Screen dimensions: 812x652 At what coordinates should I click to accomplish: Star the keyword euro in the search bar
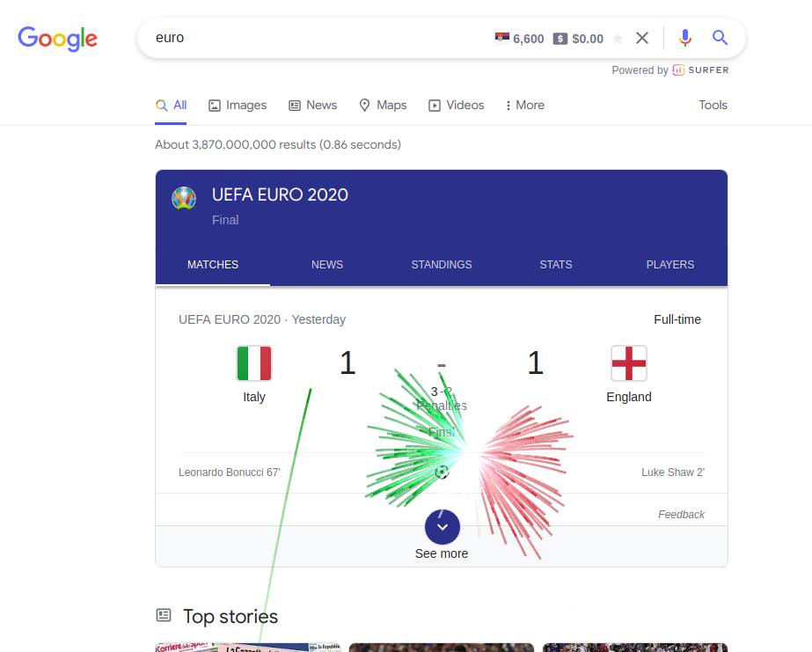[618, 39]
